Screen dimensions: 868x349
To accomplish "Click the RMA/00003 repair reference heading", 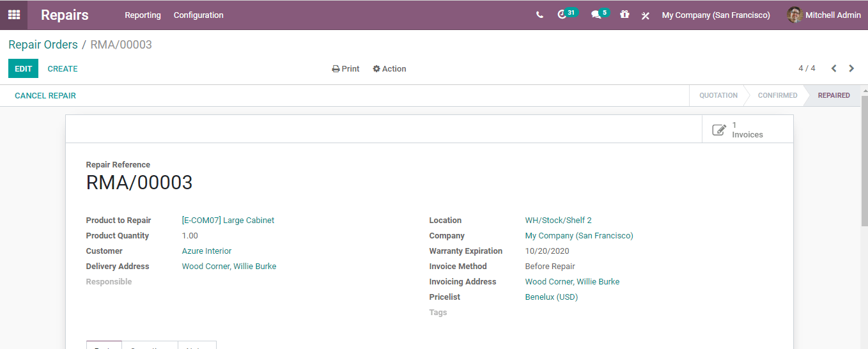I will coord(139,183).
